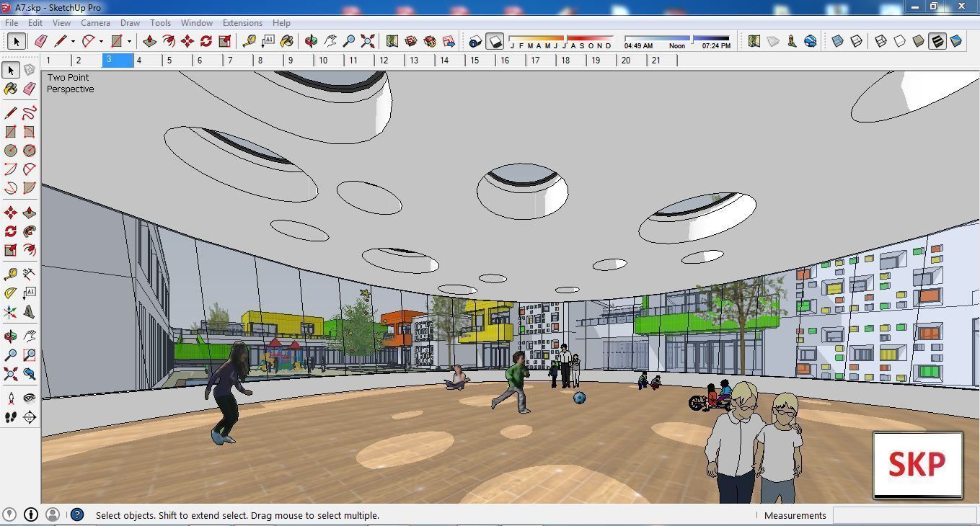Viewport: 980px width, 526px height.
Task: Switch to scene tab 7
Action: (x=238, y=61)
